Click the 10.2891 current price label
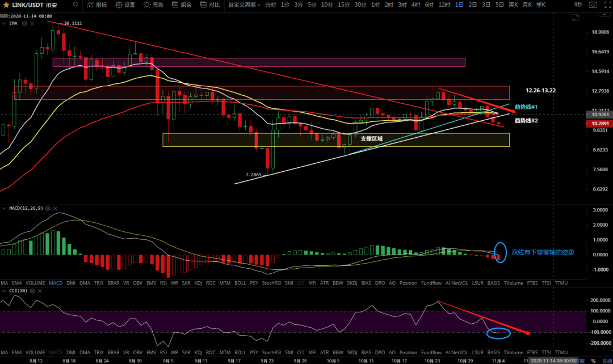Viewport: 613px width, 364px height. point(600,124)
